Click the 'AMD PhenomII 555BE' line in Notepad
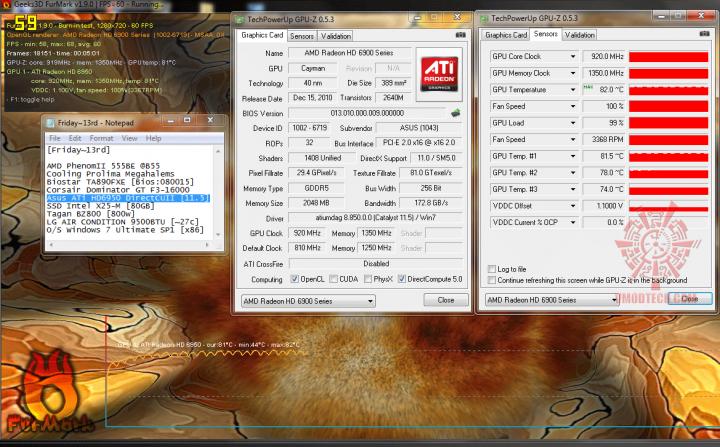This screenshot has height=447, width=720. click(x=103, y=165)
